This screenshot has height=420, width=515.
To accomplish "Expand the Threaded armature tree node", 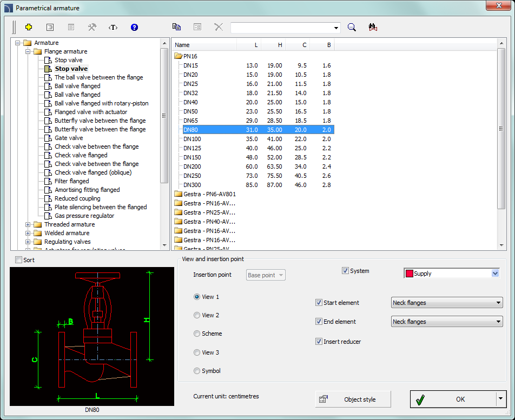I will coord(28,224).
